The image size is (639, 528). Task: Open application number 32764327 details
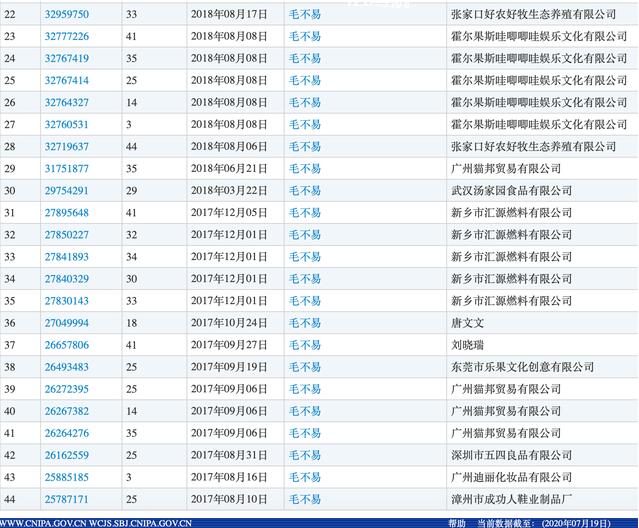coord(67,103)
